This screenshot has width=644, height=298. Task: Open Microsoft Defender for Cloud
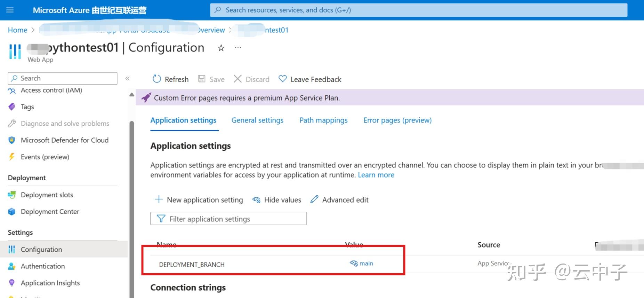click(x=64, y=140)
